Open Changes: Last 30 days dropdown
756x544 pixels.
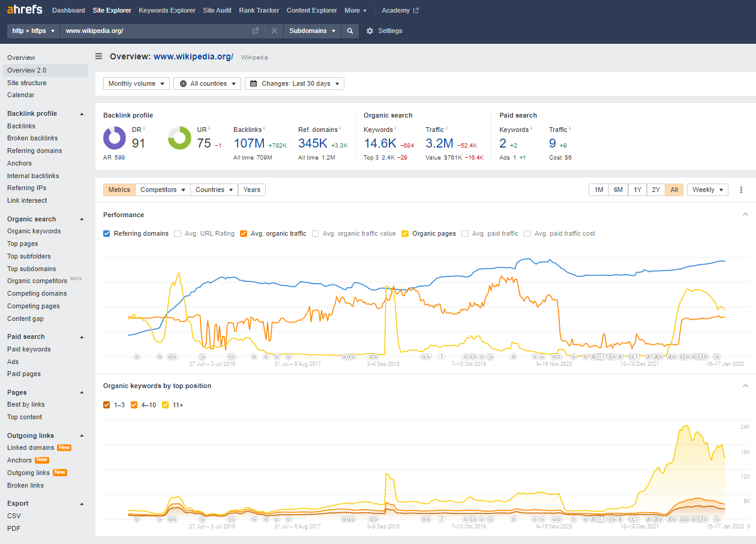click(x=295, y=84)
